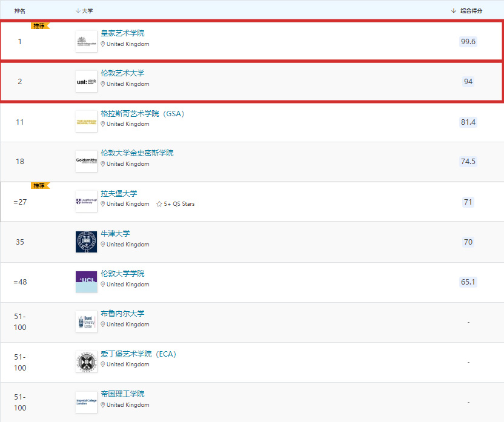This screenshot has height=422, width=504.
Task: Click United Kingdom text under 拉夫堡大学
Action: pyautogui.click(x=128, y=204)
